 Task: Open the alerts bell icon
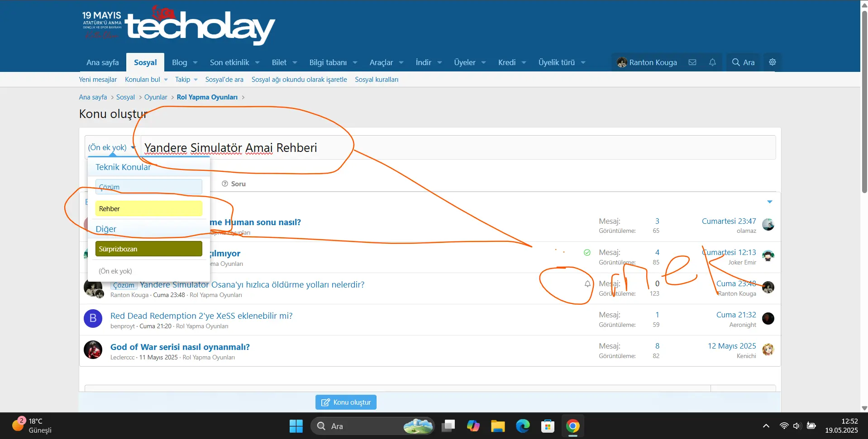pos(712,62)
